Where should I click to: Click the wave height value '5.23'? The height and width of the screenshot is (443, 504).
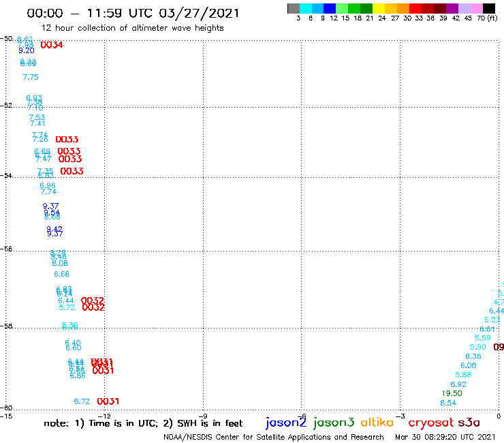pyautogui.click(x=492, y=320)
